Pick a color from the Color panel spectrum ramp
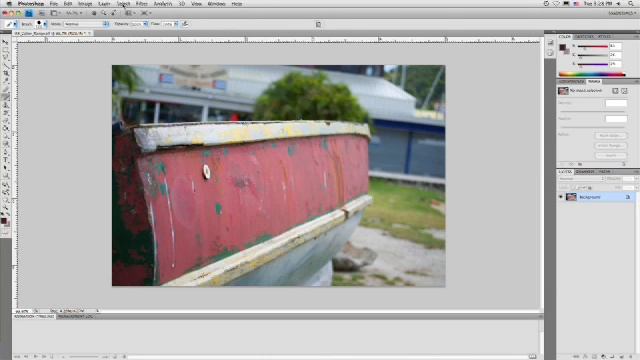640x360 pixels. pos(591,74)
